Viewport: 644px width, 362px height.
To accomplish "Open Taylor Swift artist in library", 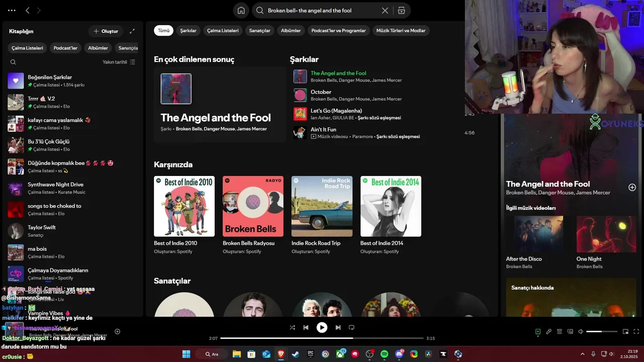I will click(73, 231).
